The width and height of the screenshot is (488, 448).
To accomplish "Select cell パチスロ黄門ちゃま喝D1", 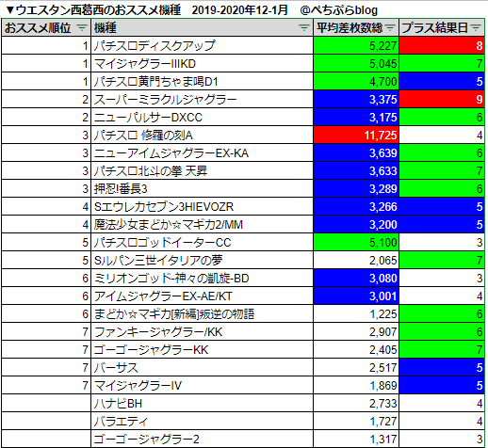I will pos(202,81).
